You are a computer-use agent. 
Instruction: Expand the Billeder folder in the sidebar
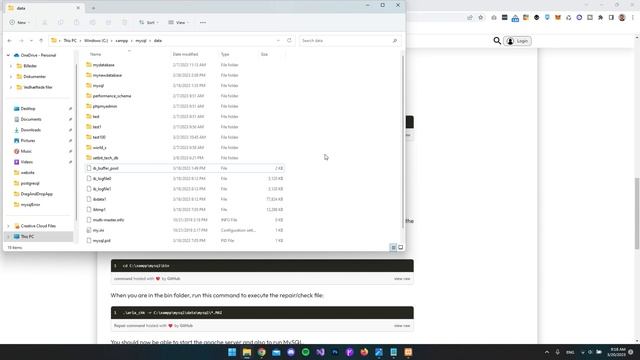click(11, 66)
